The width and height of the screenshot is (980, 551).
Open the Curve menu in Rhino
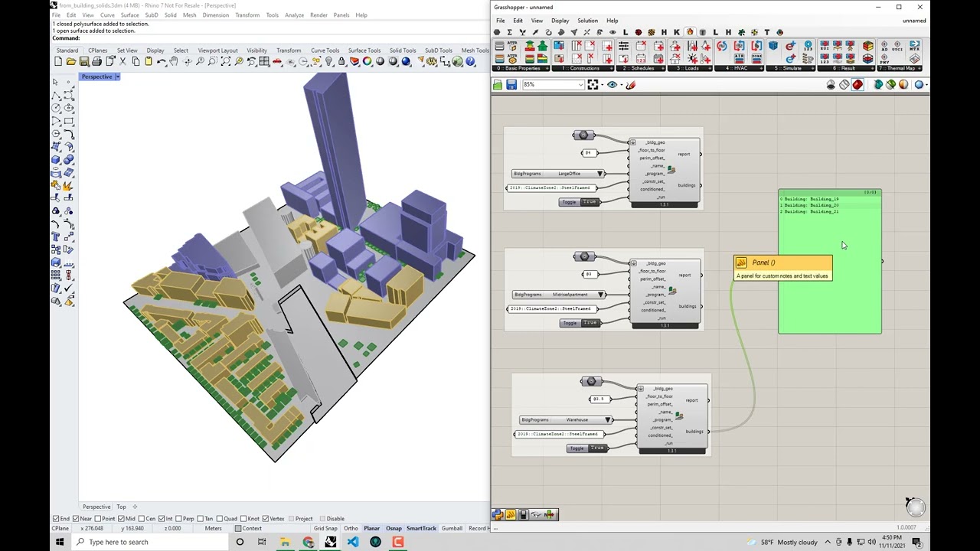pyautogui.click(x=107, y=15)
